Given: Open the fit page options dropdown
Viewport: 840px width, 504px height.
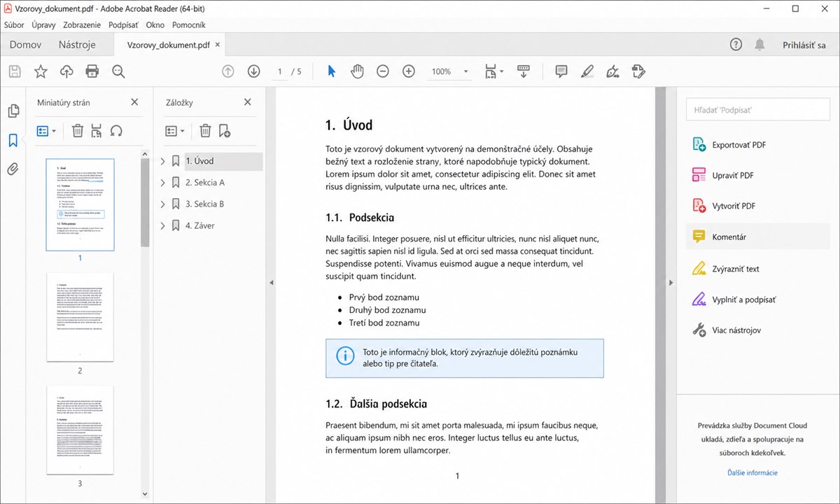Looking at the screenshot, I should click(493, 71).
